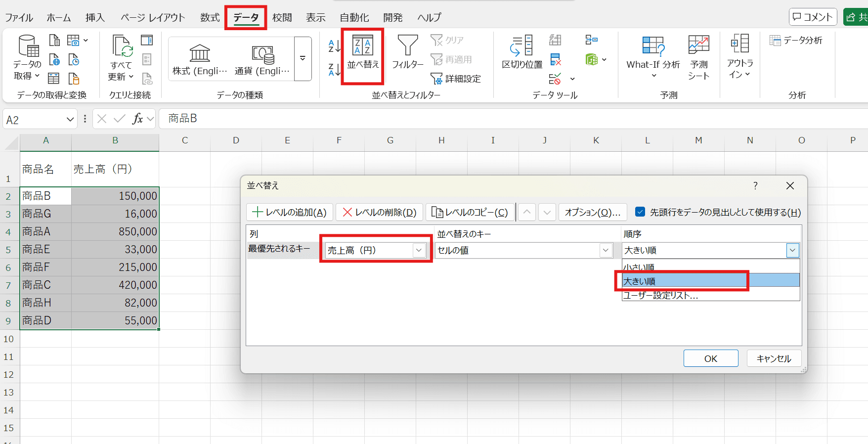Viewport: 868px width, 444px height.
Task: Click the レベルの追加 button
Action: click(x=290, y=212)
